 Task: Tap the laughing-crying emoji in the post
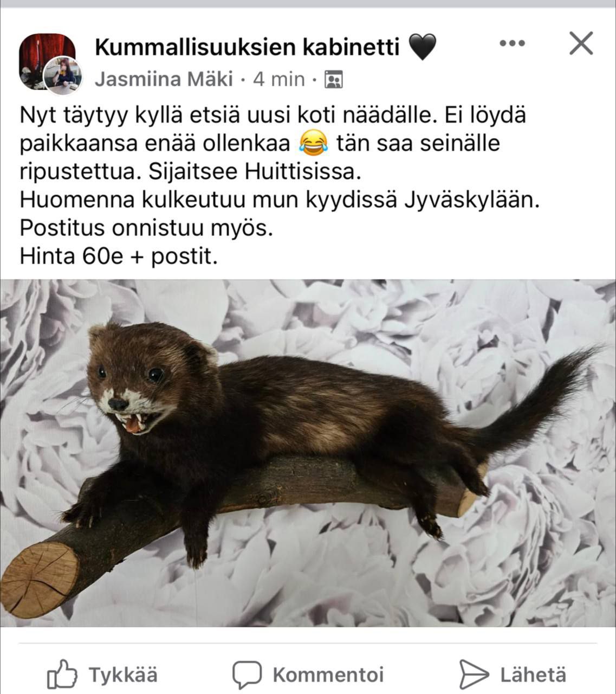[314, 144]
